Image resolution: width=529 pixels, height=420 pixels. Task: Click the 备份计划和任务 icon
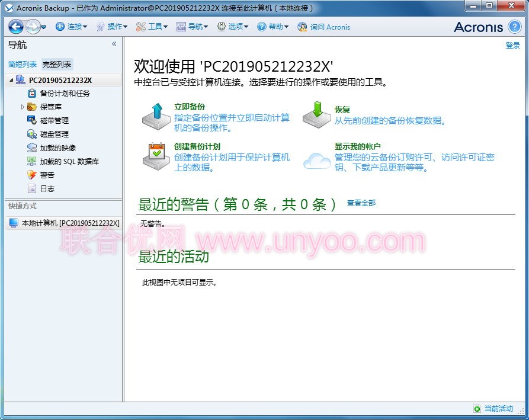[32, 94]
